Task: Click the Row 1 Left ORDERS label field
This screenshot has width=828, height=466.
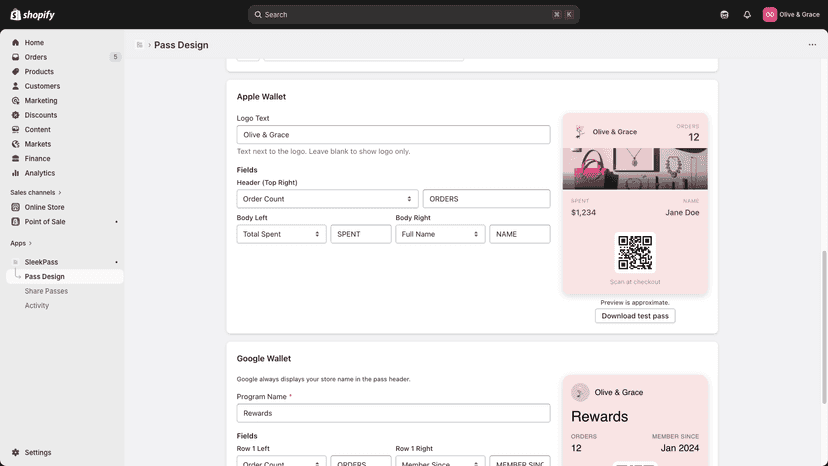Action: click(x=361, y=461)
